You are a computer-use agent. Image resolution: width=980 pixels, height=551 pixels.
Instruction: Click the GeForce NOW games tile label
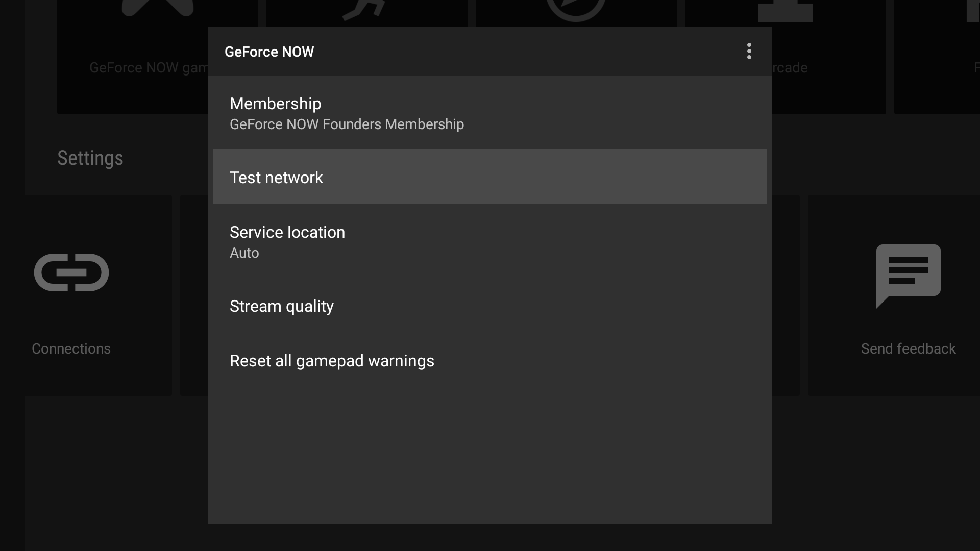[x=149, y=67]
